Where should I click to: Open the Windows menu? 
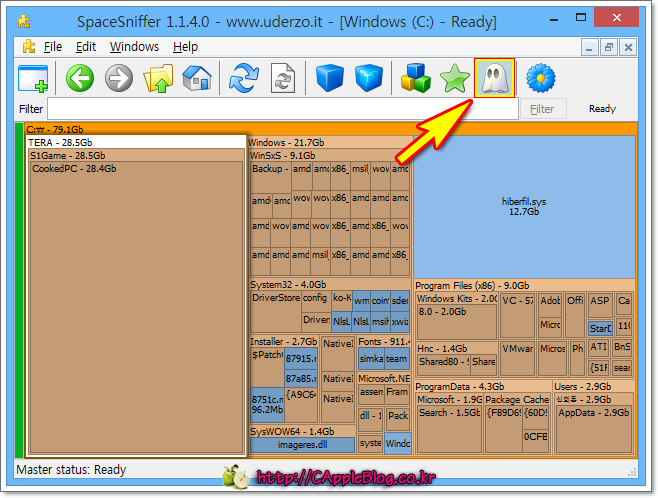(x=134, y=47)
